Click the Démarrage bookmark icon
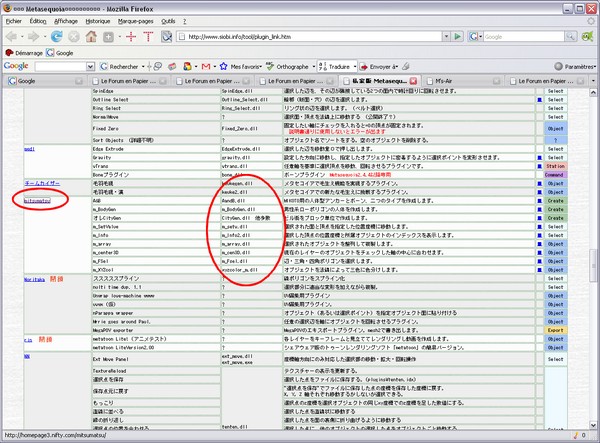 point(9,52)
